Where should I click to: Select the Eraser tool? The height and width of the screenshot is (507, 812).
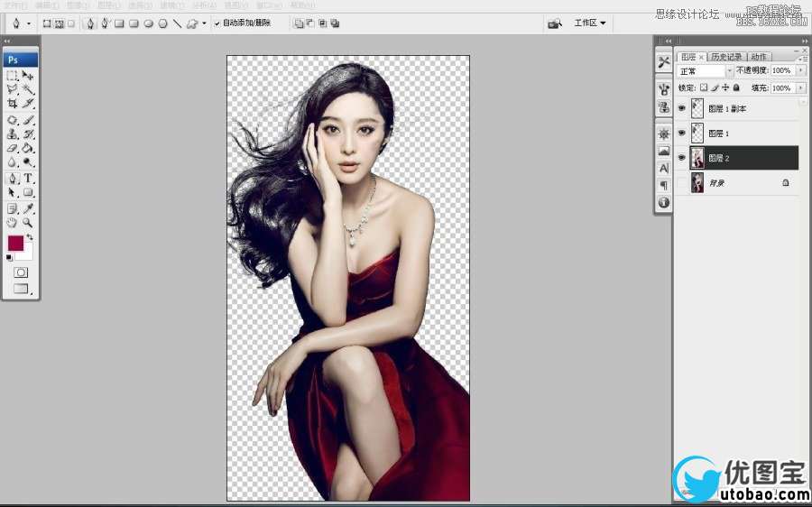click(12, 148)
